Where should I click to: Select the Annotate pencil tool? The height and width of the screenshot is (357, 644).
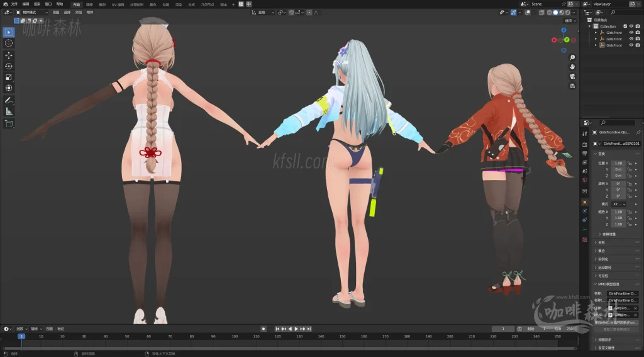click(9, 100)
